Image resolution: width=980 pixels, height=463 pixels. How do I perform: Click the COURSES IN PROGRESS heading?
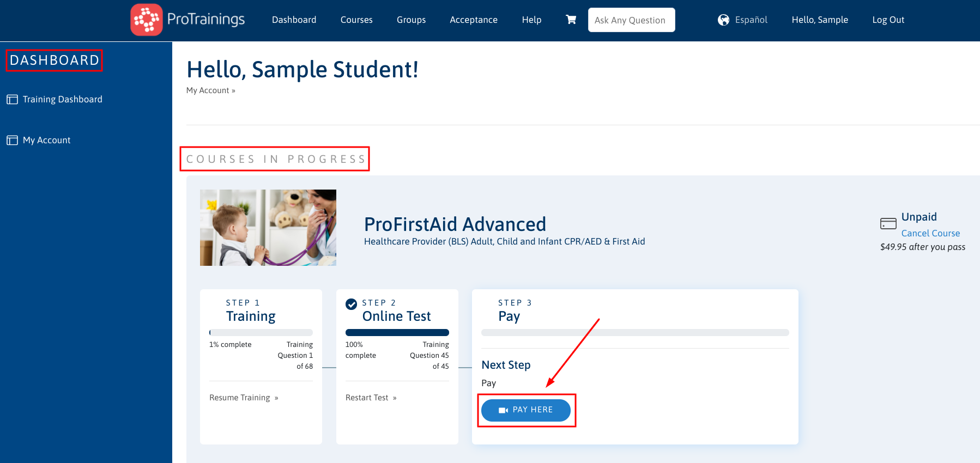click(x=276, y=159)
